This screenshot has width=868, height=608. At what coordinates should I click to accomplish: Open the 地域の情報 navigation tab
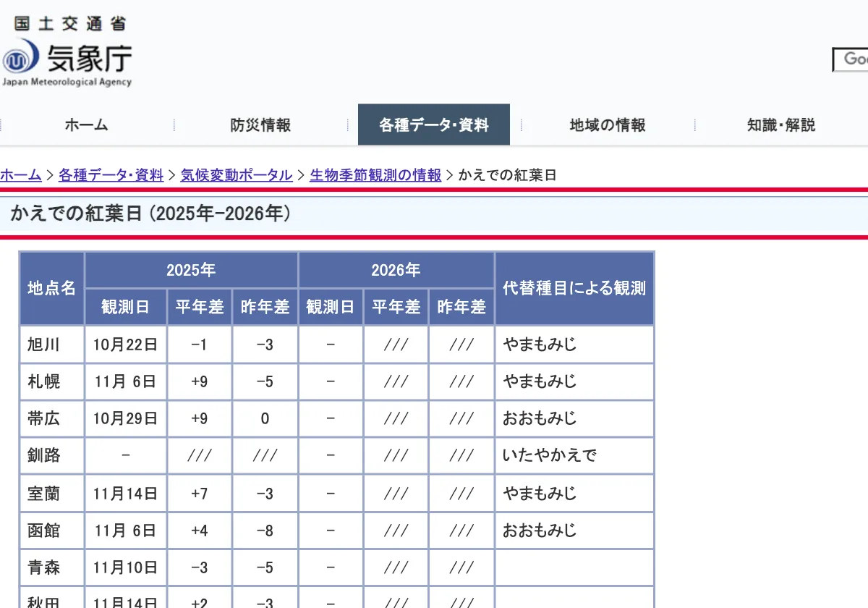(x=608, y=124)
